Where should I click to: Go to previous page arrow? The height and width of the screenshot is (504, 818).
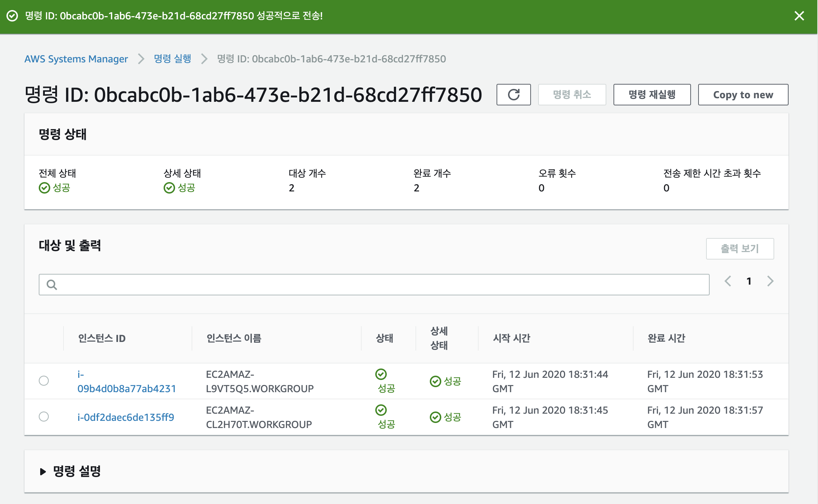pos(728,281)
